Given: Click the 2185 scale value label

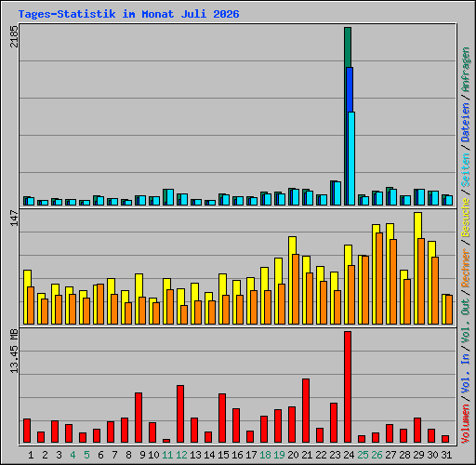Looking at the screenshot, I should click(14, 36).
